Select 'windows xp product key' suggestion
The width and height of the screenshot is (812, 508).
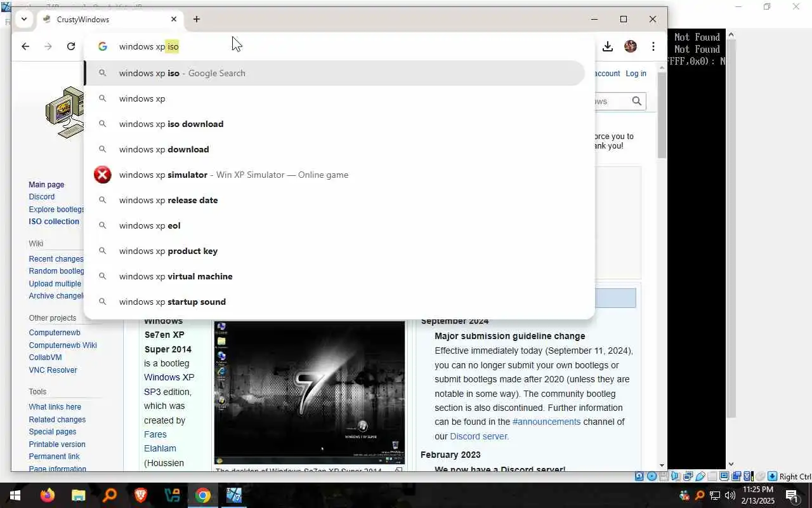pos(334,251)
